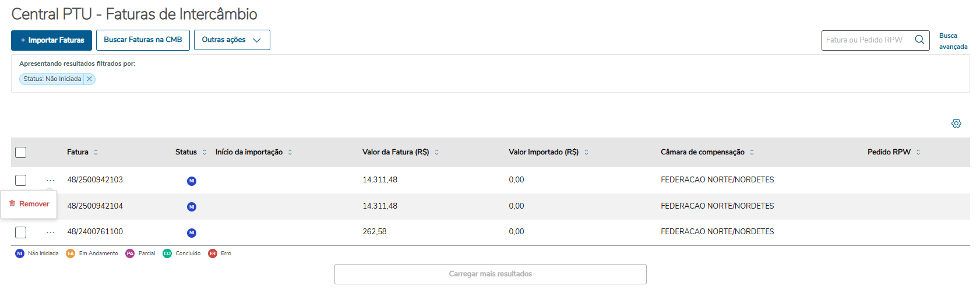Select the checkbox for invoice 48/2400761100
This screenshot has height=289, width=980.
[x=21, y=232]
